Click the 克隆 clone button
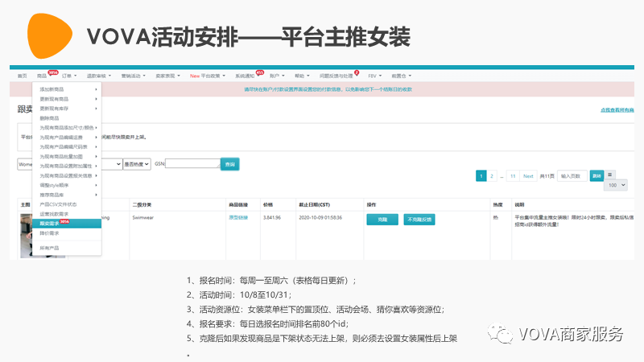Viewport: 644px width, 362px height. [x=382, y=219]
